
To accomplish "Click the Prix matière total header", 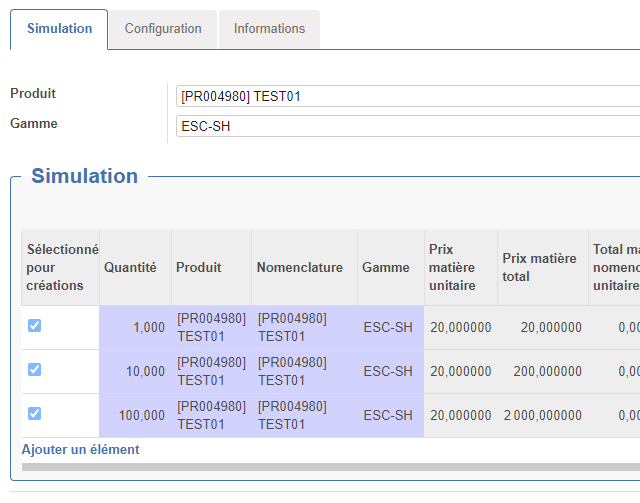I will click(539, 267).
